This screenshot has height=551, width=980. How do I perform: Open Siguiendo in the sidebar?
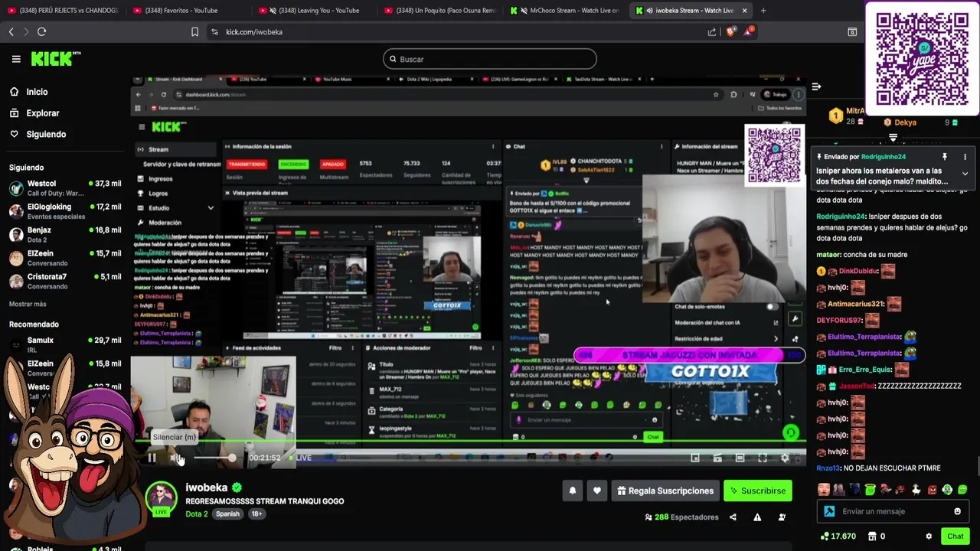click(x=46, y=134)
